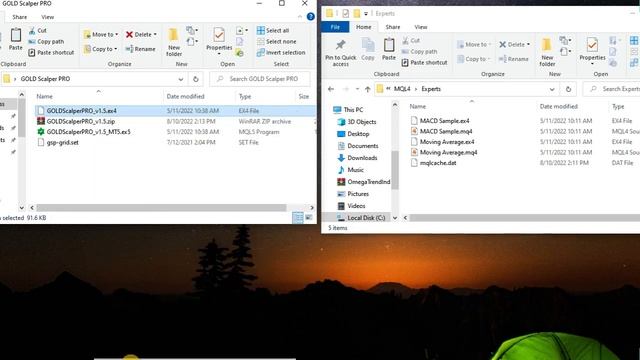Refresh Experts folder
The width and height of the screenshot is (640, 360).
coord(568,89)
